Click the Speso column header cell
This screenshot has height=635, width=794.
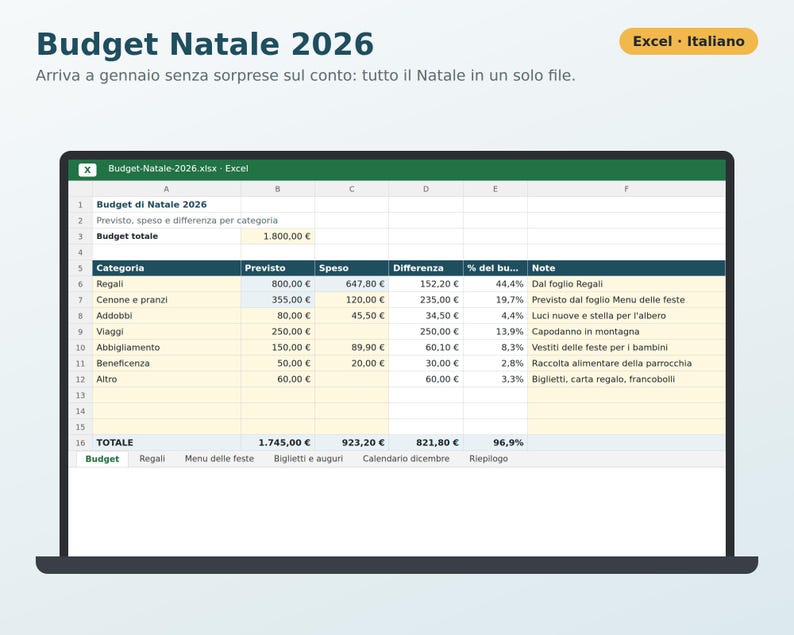pos(351,268)
